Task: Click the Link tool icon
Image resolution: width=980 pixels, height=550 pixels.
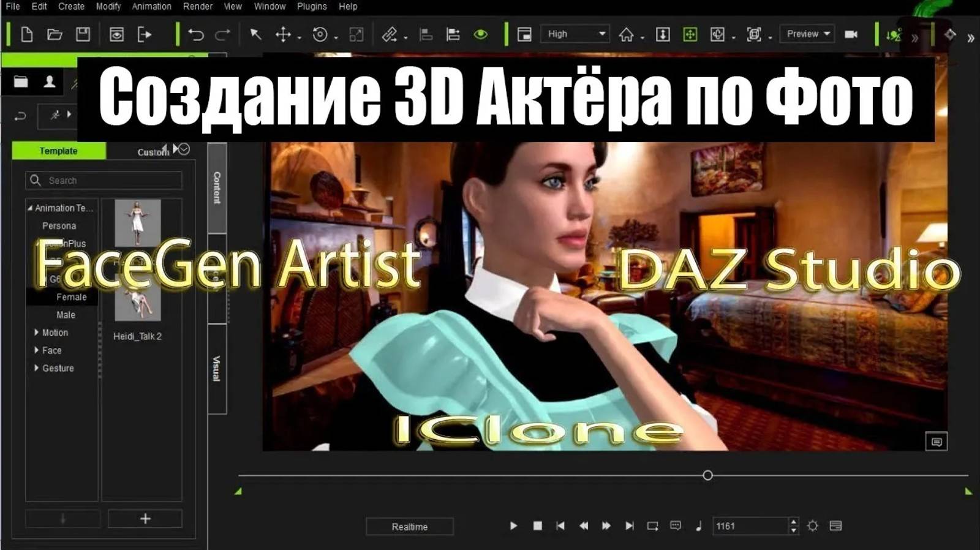Action: click(390, 34)
